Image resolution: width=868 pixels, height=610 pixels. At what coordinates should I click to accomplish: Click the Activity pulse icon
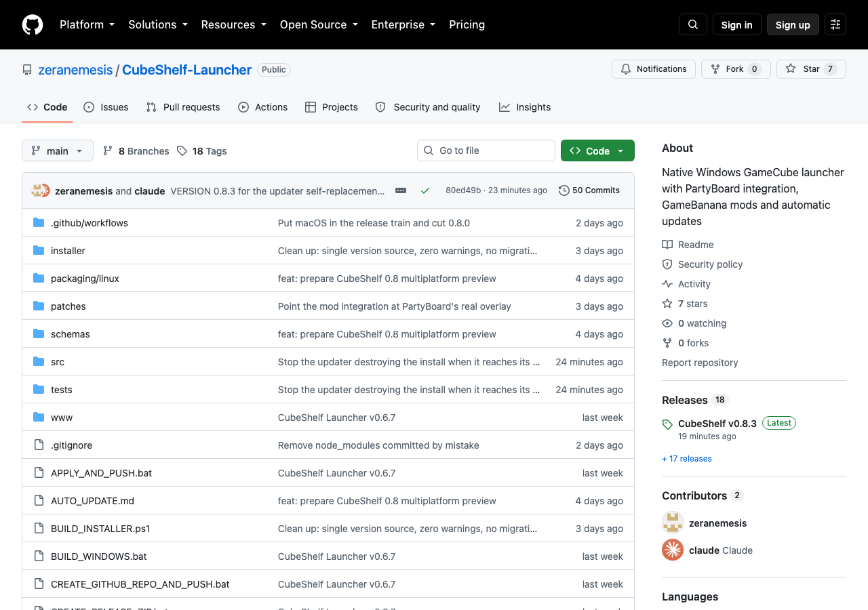click(667, 284)
